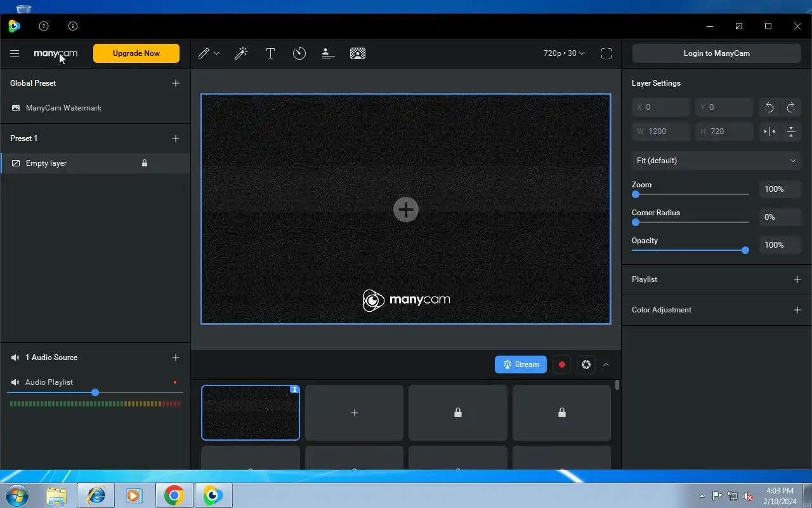Start recording with red record button
The image size is (812, 508).
(x=562, y=364)
